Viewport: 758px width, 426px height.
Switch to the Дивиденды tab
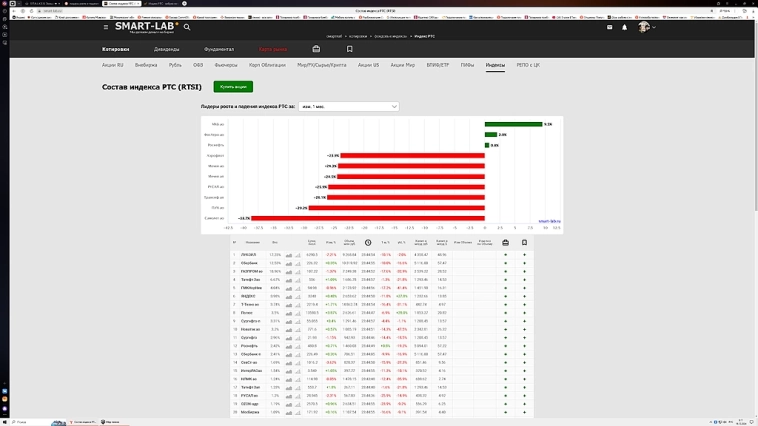(x=167, y=49)
